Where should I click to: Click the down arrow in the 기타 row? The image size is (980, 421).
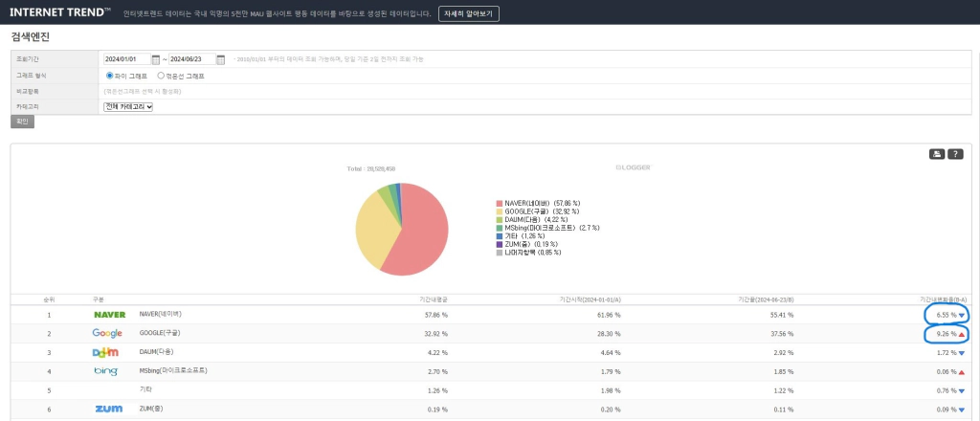coord(961,391)
